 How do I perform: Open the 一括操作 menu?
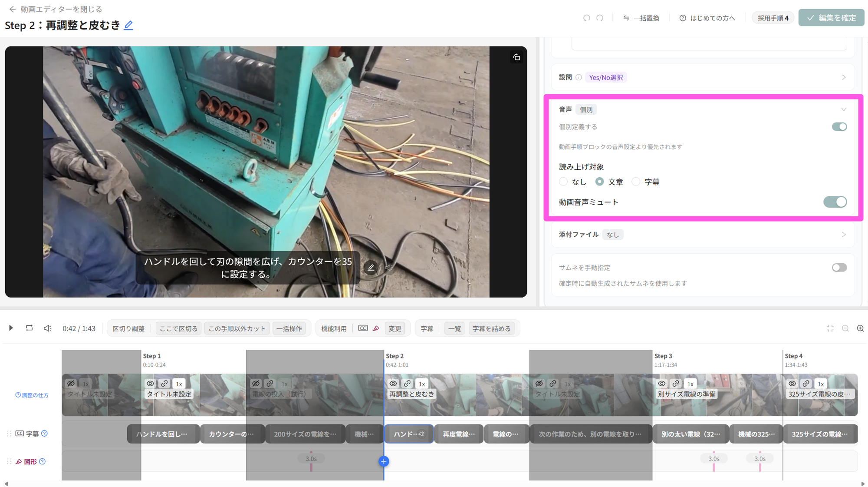tap(289, 328)
